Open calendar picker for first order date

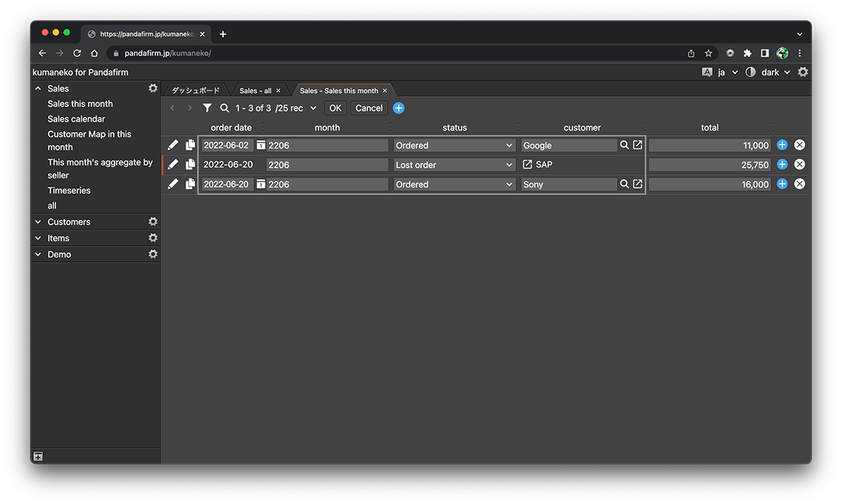[x=261, y=145]
